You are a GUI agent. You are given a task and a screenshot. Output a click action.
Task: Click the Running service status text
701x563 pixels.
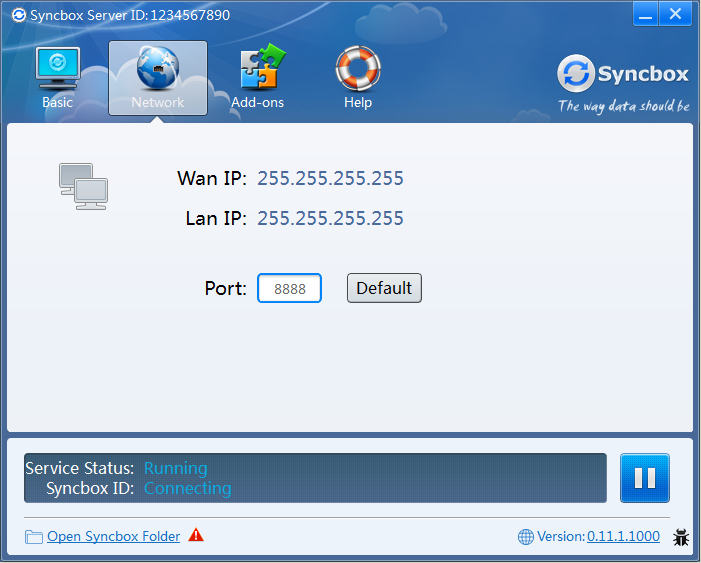[176, 469]
